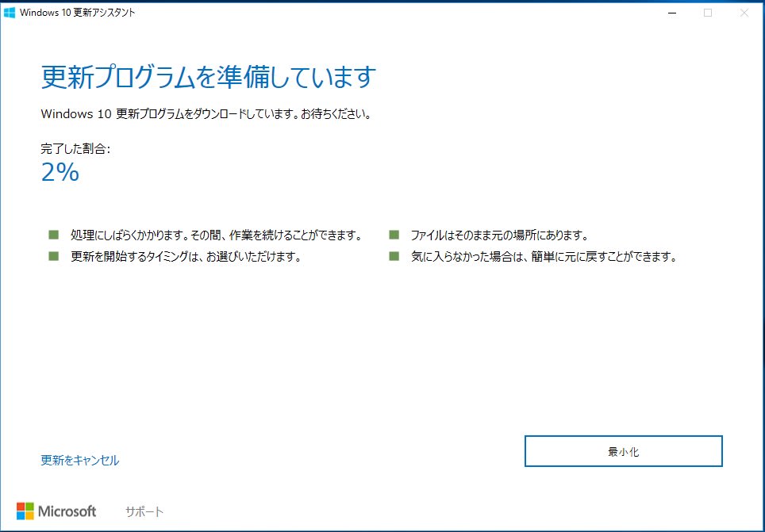Click green bullet beside 処理にしばらくかかります
This screenshot has height=532, width=765.
click(54, 235)
